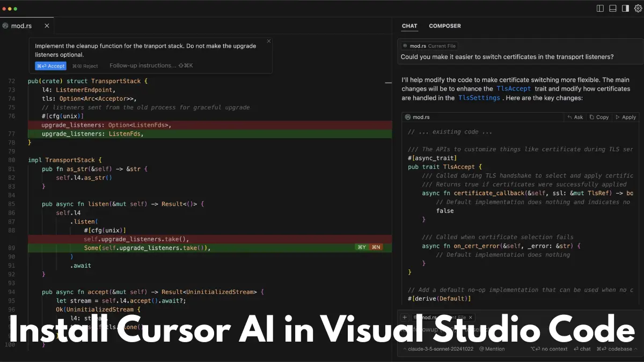Viewport: 644px width, 362px height.
Task: Send message using the chat button
Action: (x=582, y=349)
